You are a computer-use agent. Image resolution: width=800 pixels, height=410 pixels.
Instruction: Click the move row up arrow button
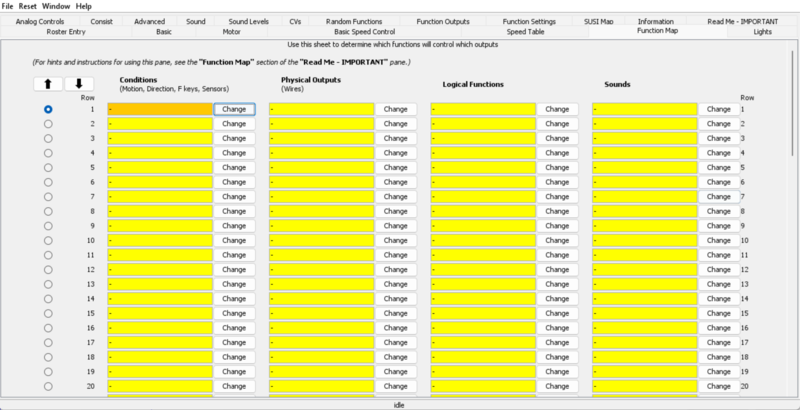[48, 84]
